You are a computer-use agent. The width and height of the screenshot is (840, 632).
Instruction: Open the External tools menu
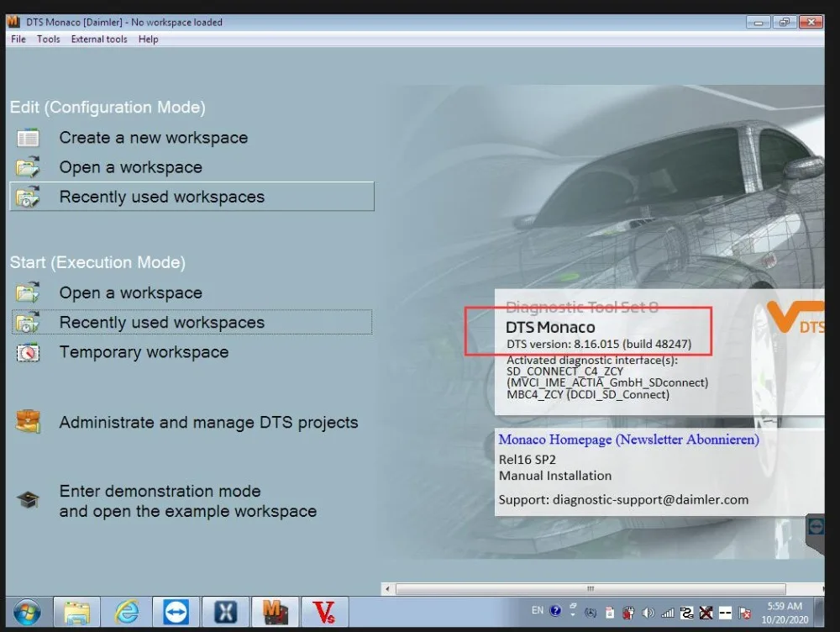(x=99, y=39)
